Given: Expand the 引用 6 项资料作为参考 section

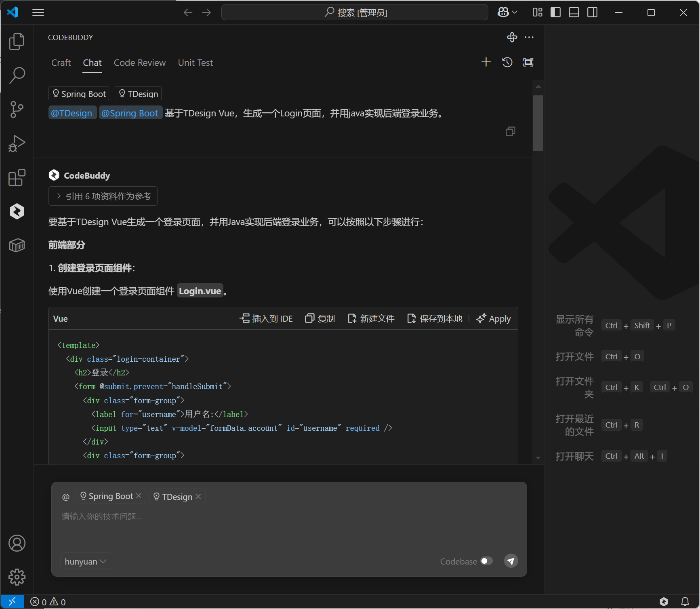Looking at the screenshot, I should coord(103,196).
